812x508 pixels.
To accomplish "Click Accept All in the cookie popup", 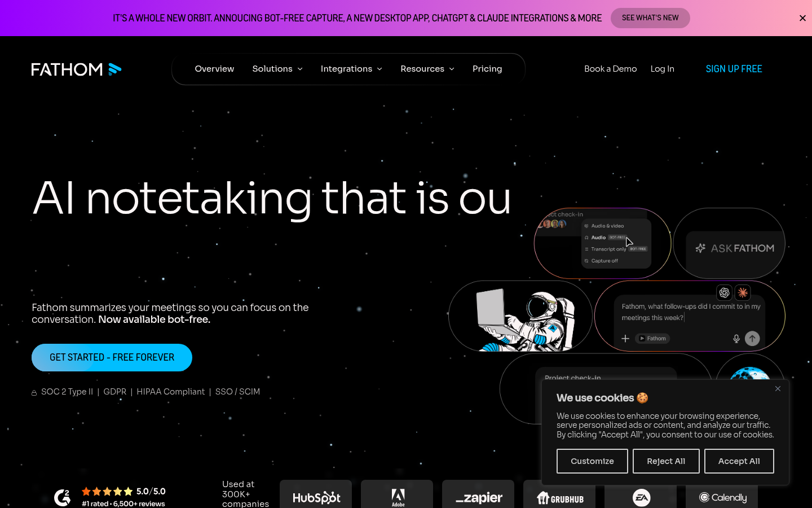I will pos(739,461).
